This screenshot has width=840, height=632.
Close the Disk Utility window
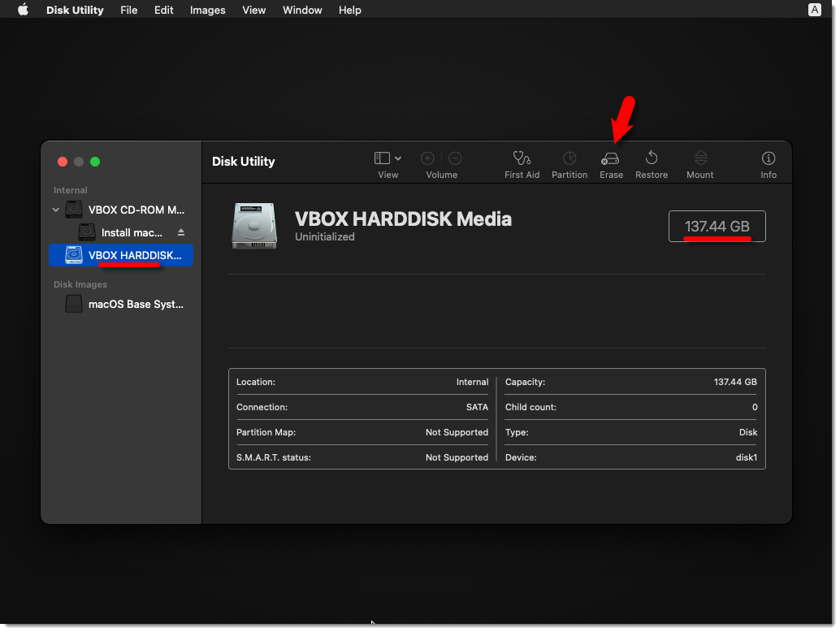63,162
